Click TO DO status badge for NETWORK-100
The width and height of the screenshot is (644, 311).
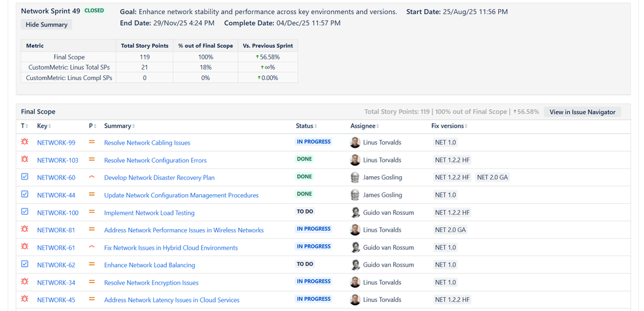pyautogui.click(x=305, y=212)
